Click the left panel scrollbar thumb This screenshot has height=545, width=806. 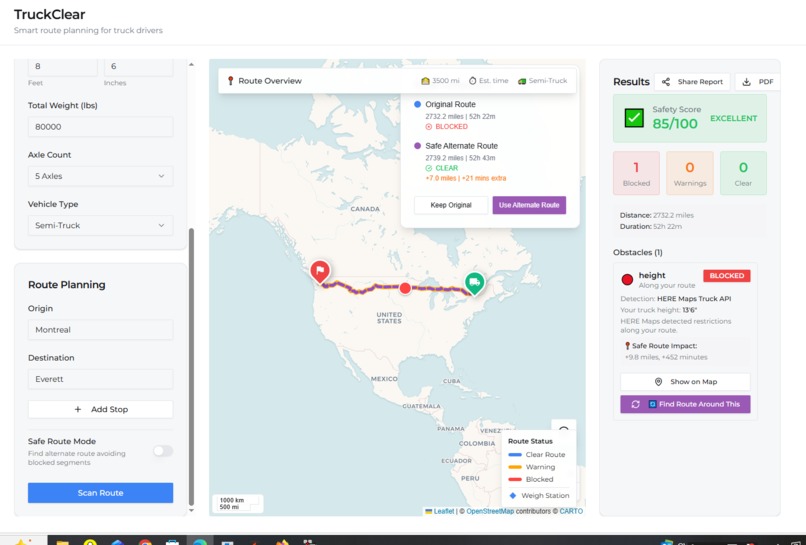point(191,367)
